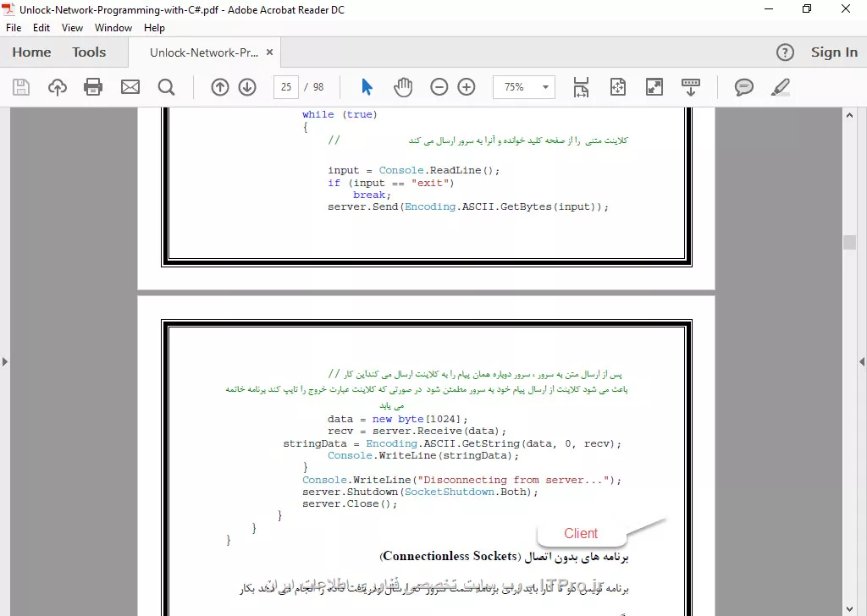Switch to the Home tab
Screen dimensions: 867x616
[31, 52]
